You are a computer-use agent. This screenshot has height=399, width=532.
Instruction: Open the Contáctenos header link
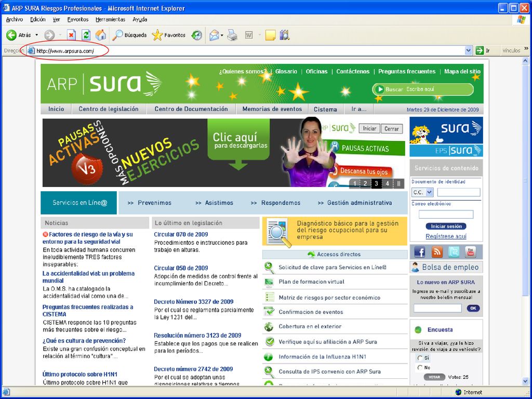(353, 71)
